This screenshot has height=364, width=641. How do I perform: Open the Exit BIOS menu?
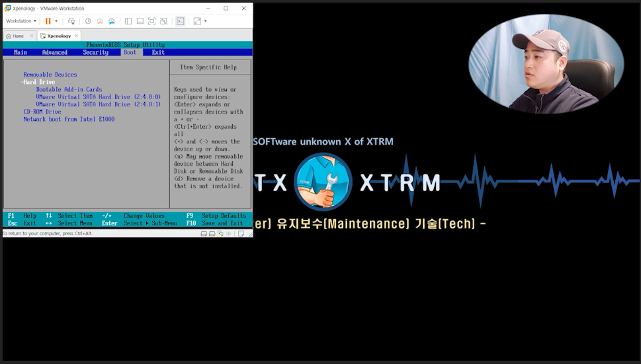158,52
